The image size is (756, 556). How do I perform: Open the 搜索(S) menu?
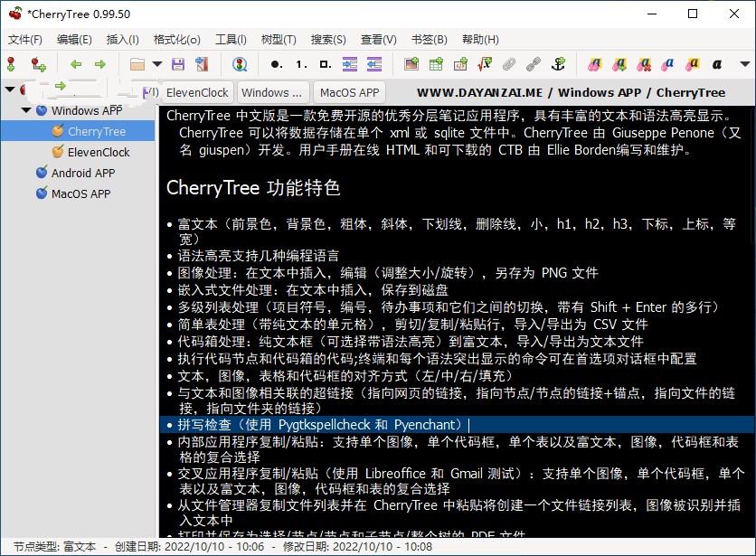pos(328,40)
